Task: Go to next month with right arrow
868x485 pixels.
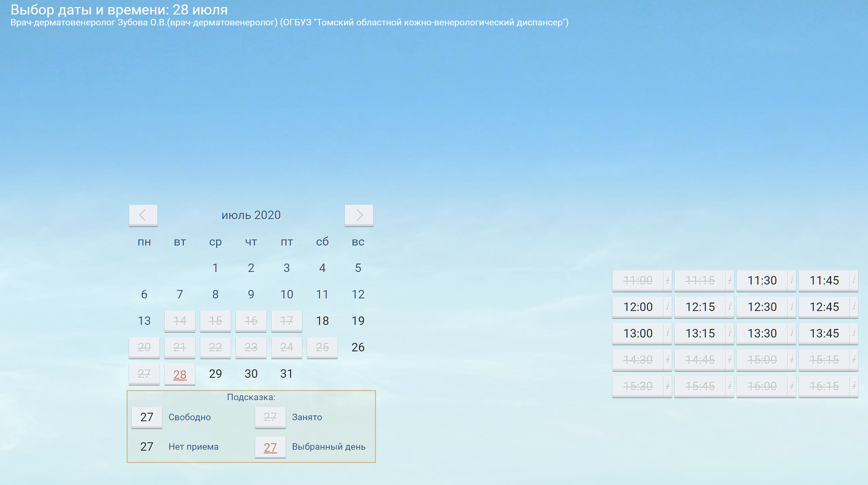Action: pyautogui.click(x=359, y=215)
